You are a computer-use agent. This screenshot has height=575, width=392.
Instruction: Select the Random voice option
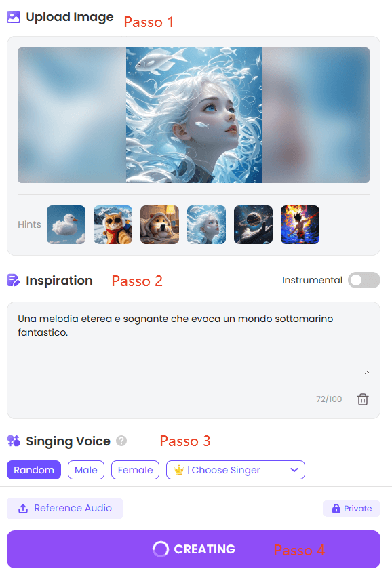(x=34, y=470)
